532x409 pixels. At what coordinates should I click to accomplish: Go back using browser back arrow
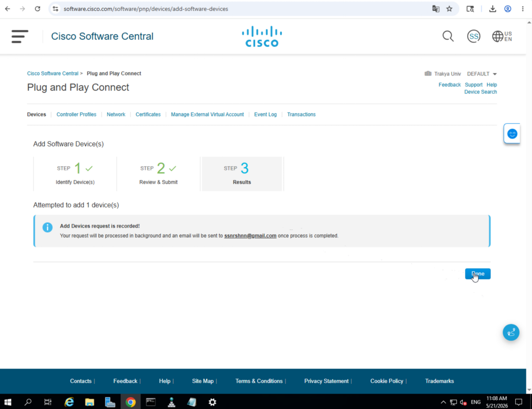7,9
